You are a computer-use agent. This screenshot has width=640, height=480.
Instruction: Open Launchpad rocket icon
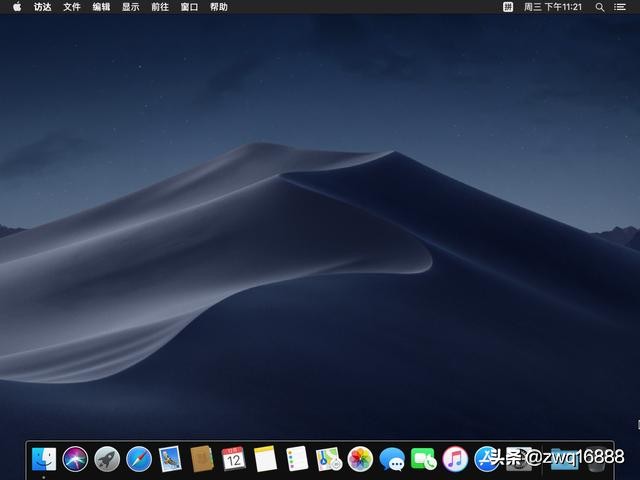(107, 459)
